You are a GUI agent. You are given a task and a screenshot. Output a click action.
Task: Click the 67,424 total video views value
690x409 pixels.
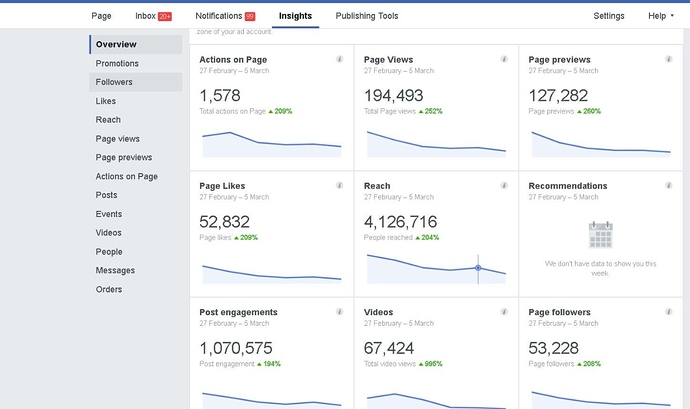[389, 348]
